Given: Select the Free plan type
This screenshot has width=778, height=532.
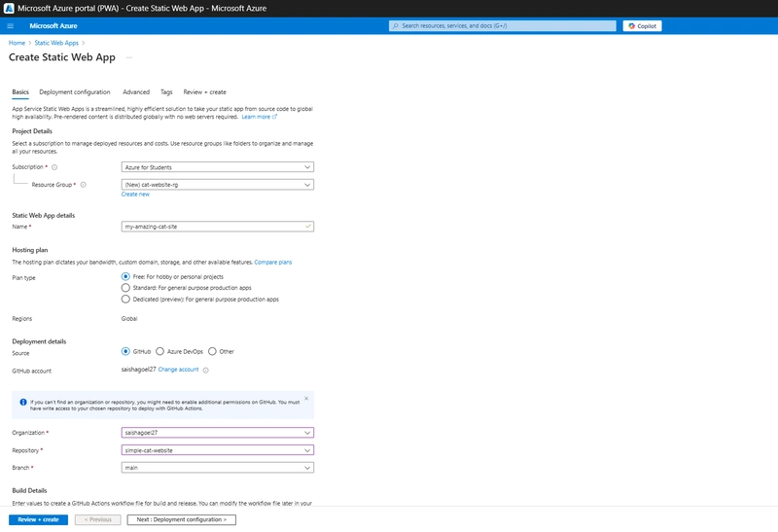Looking at the screenshot, I should [125, 276].
